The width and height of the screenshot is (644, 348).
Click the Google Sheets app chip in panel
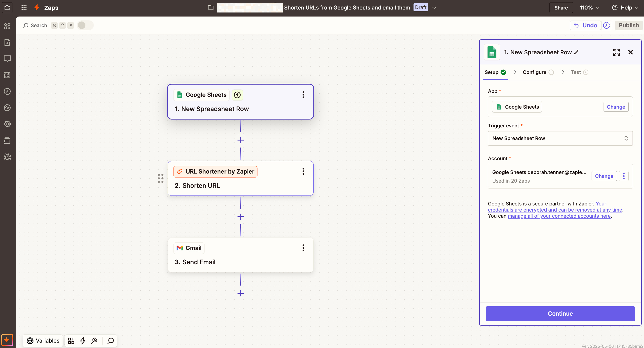[517, 107]
